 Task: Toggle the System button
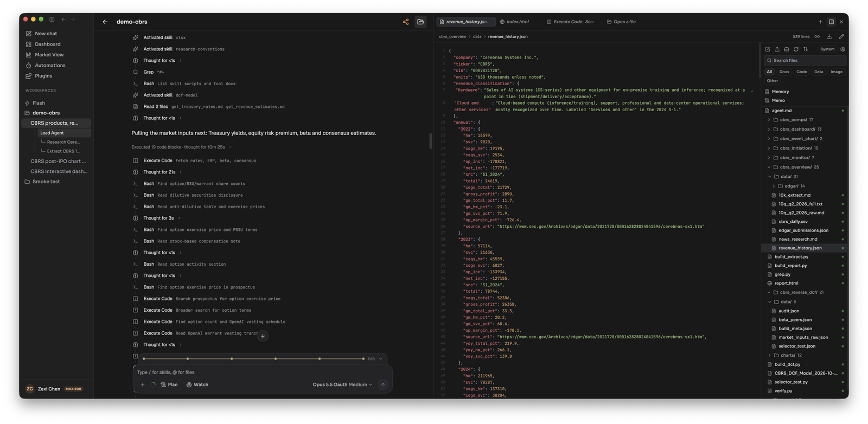point(827,49)
